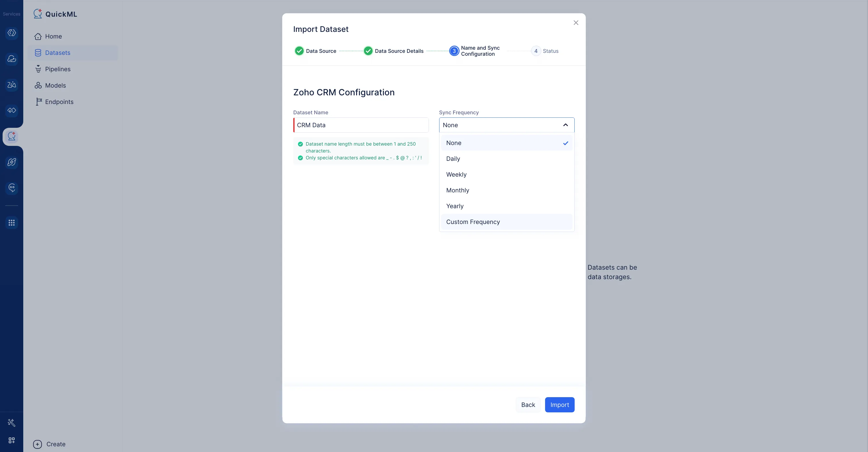Select the Name and Sync Configuration step
The width and height of the screenshot is (868, 452).
[x=474, y=51]
